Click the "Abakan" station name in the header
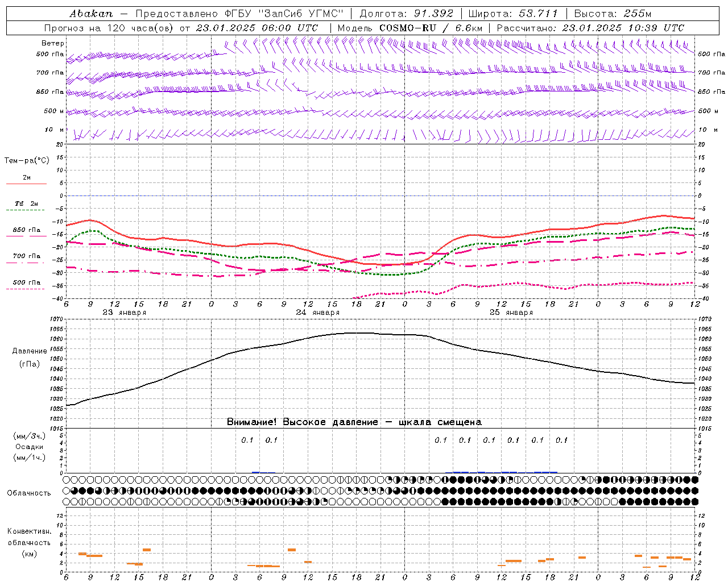This screenshot has height=582, width=728. pyautogui.click(x=91, y=14)
